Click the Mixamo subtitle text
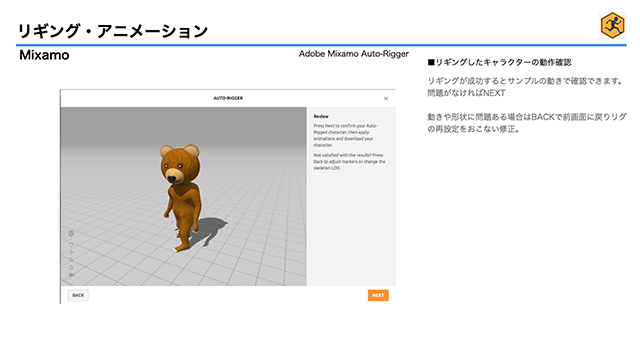This screenshot has width=640, height=360. pyautogui.click(x=44, y=55)
